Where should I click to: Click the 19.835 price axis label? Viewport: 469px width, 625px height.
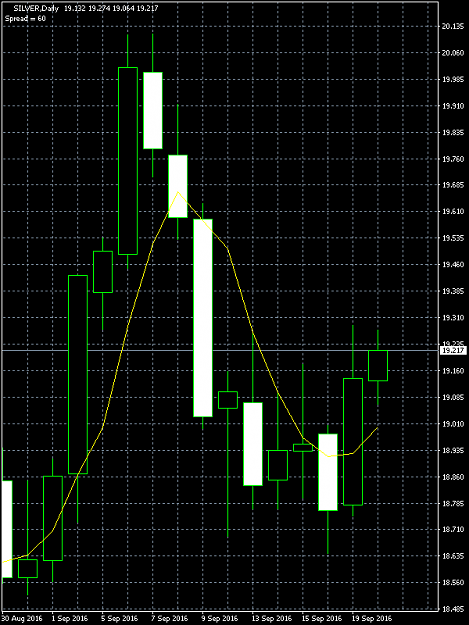453,132
